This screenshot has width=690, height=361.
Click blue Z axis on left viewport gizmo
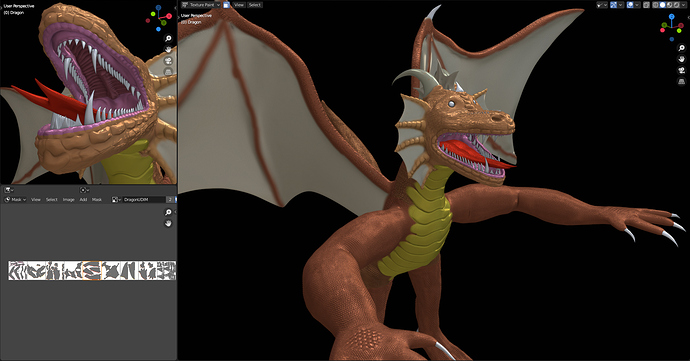(x=159, y=8)
